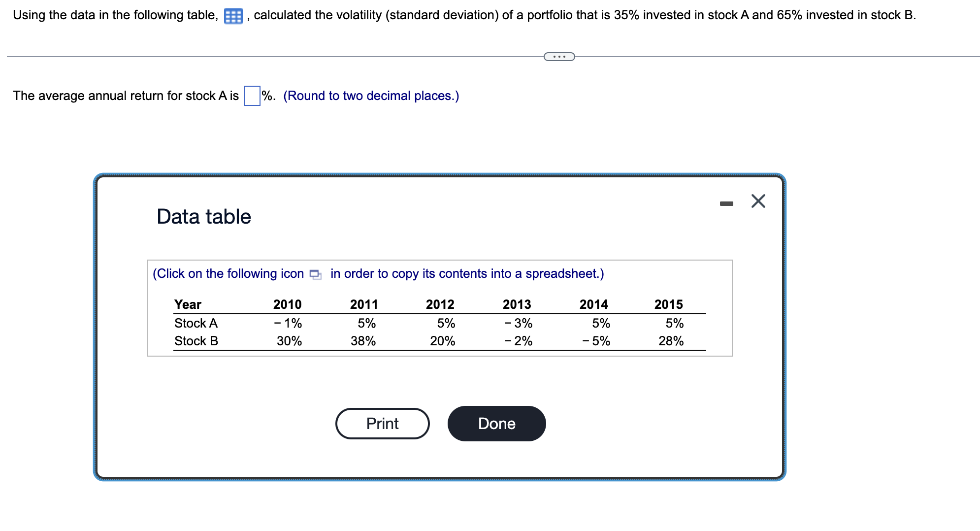Expand the ellipsis divider control
This screenshot has height=531, width=980.
coord(559,56)
